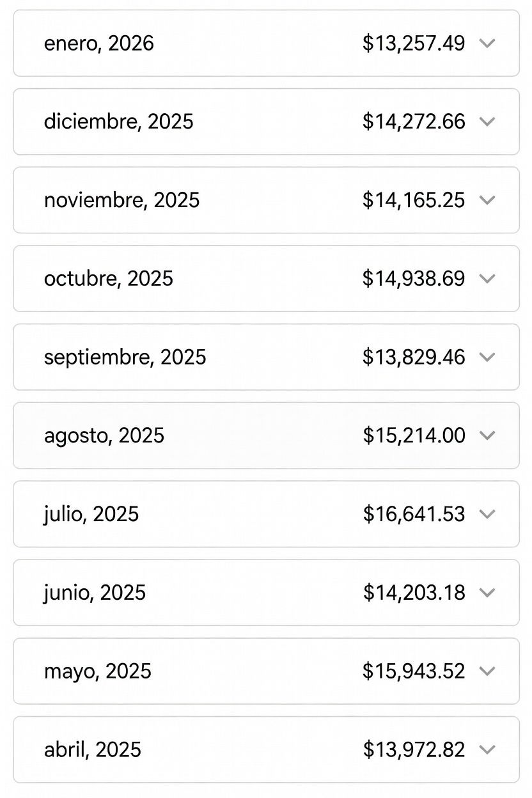Click the $14,938.69 octubre total
The width and height of the screenshot is (532, 798).
[414, 279]
